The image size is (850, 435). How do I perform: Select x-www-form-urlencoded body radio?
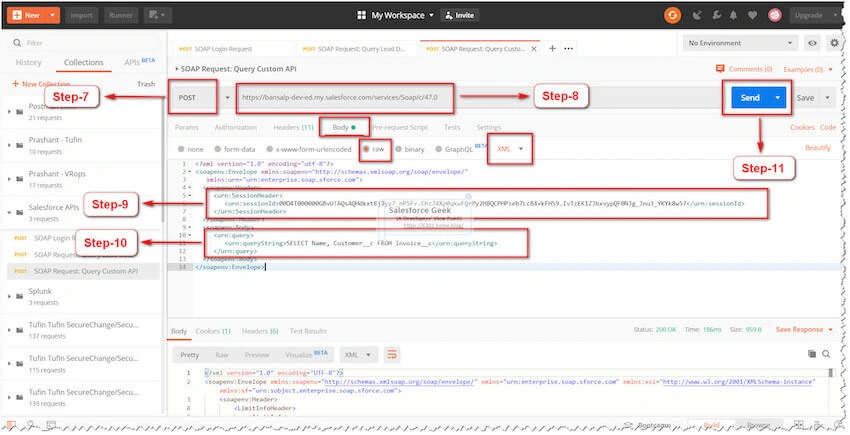[269, 149]
